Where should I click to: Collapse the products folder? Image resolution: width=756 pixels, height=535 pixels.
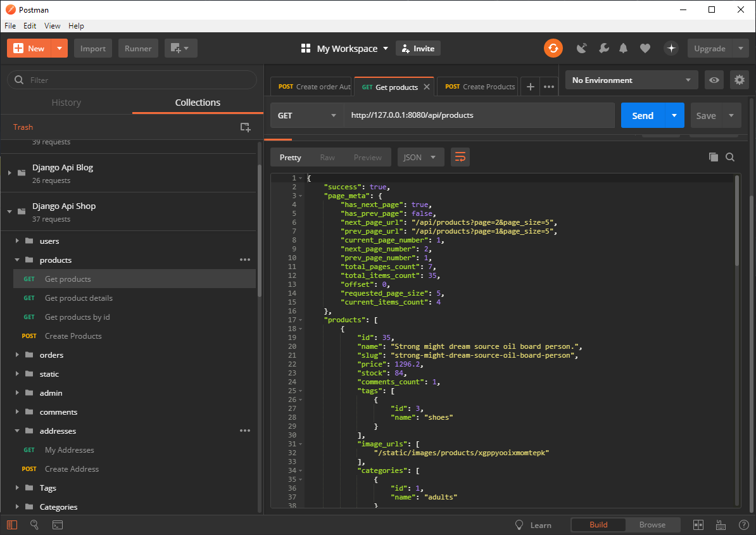[x=17, y=260]
